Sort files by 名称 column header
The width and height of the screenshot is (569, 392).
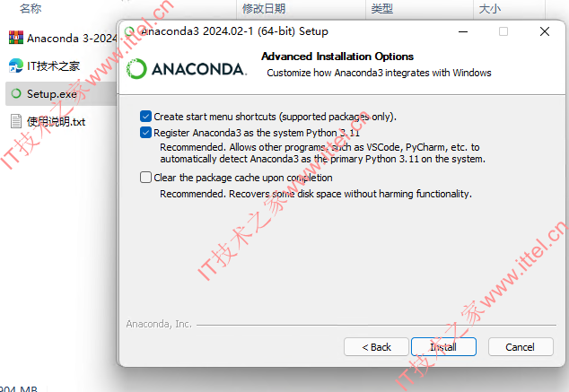click(x=31, y=8)
